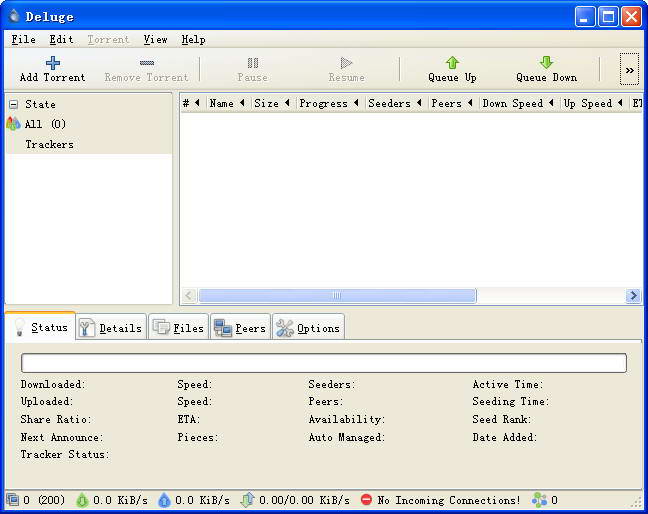The image size is (648, 514).
Task: Click the 0.00/0.00 KiB/s protocol traffic text
Action: point(304,500)
